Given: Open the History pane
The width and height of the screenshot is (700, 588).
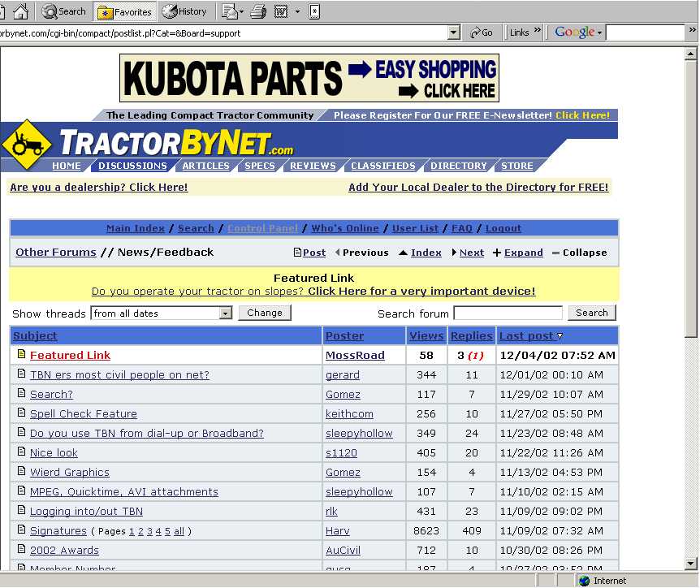Looking at the screenshot, I should [184, 11].
